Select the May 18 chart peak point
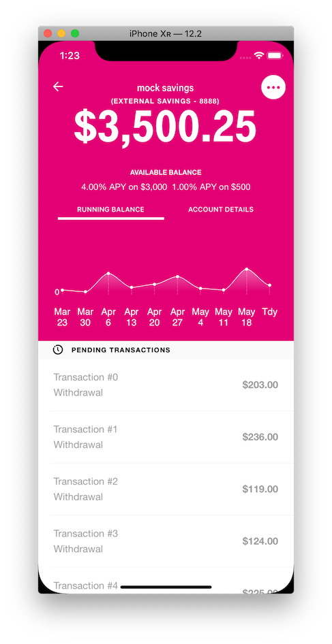 pyautogui.click(x=246, y=269)
